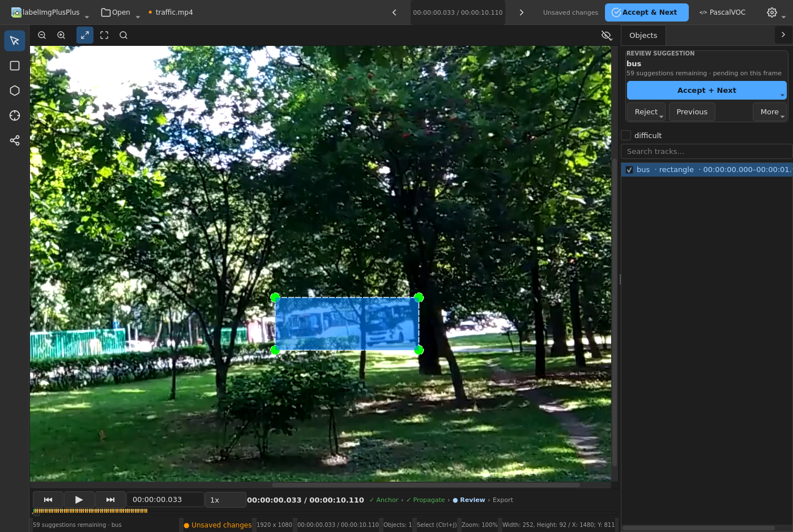Screen dimensions: 793x532
Task: Click the Unsaved changes label in top bar
Action: 570,12
